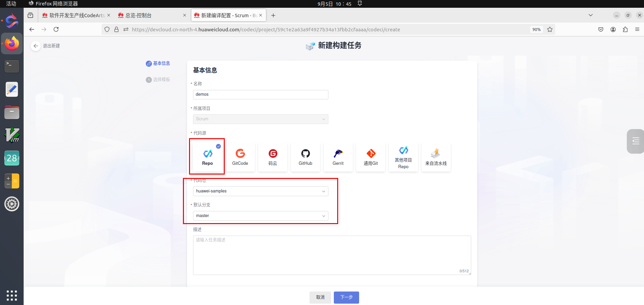This screenshot has width=644, height=305.
Task: Close the 总览-控制台 tab
Action: pyautogui.click(x=185, y=15)
